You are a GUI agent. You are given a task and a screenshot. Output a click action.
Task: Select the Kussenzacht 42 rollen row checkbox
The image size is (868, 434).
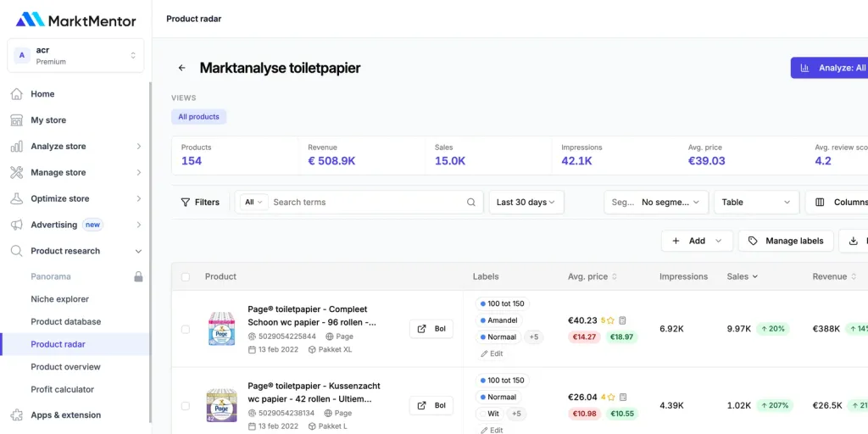(x=186, y=406)
